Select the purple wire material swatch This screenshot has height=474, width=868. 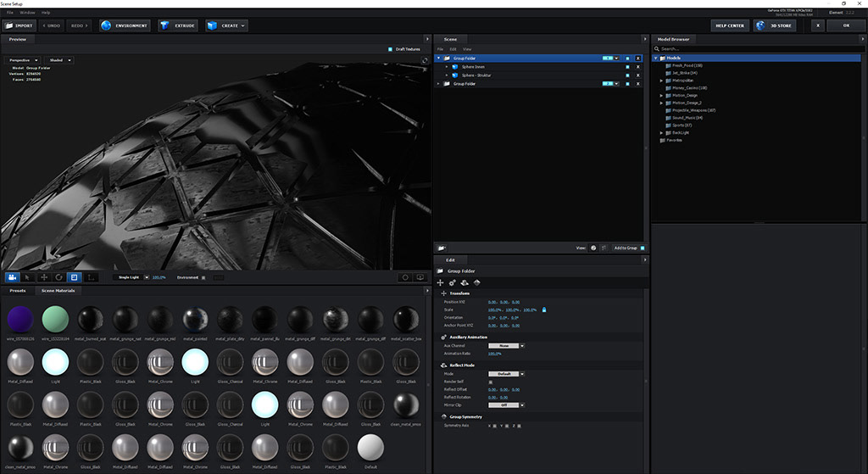pos(20,320)
